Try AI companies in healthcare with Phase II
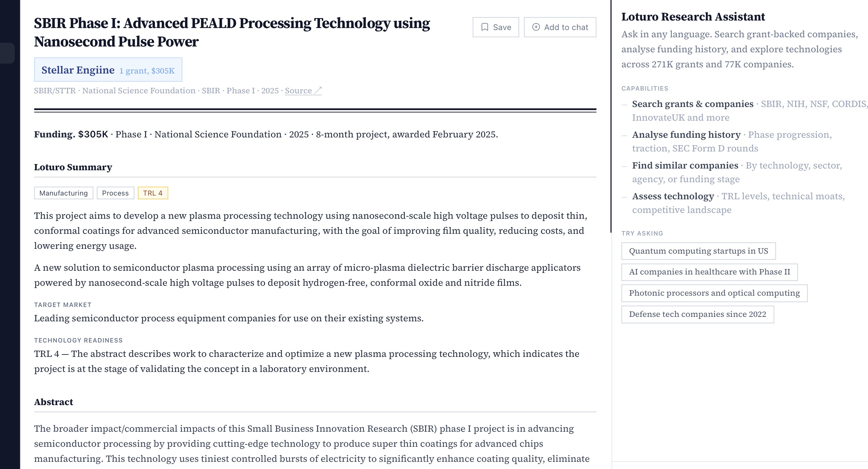The height and width of the screenshot is (469, 868). point(709,272)
